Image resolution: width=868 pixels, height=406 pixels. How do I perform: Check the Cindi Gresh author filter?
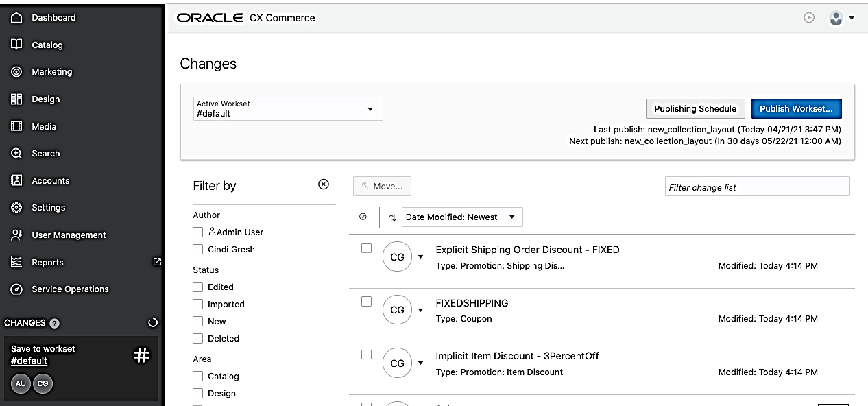pos(198,250)
